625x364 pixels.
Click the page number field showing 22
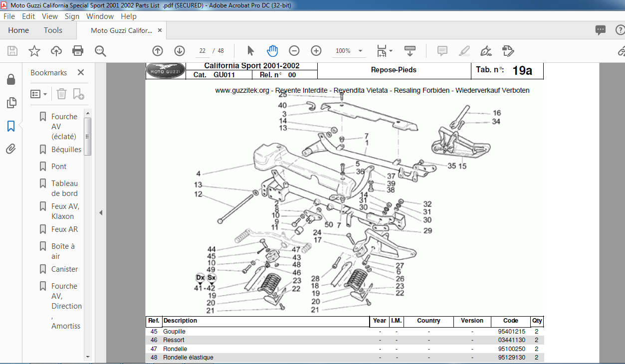(x=202, y=51)
